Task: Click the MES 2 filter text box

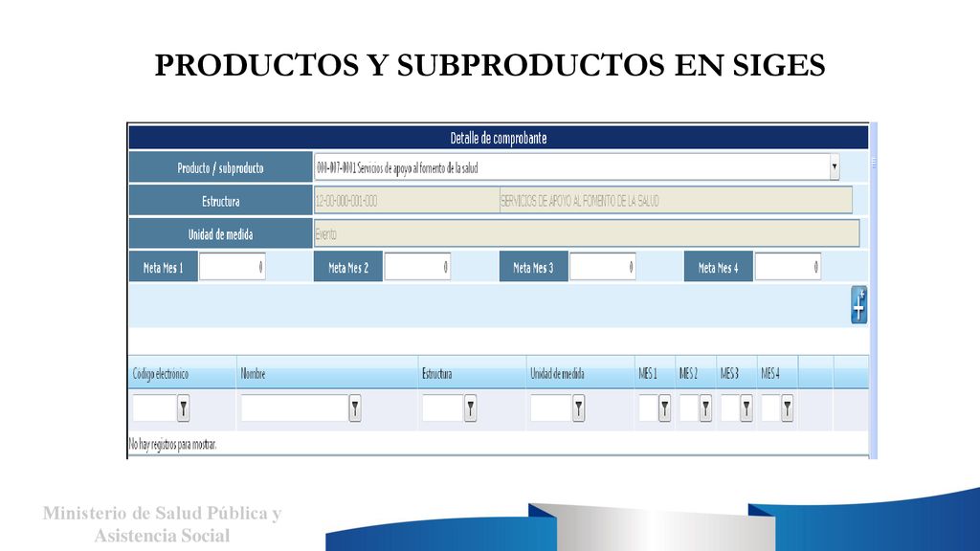Action: pyautogui.click(x=689, y=408)
